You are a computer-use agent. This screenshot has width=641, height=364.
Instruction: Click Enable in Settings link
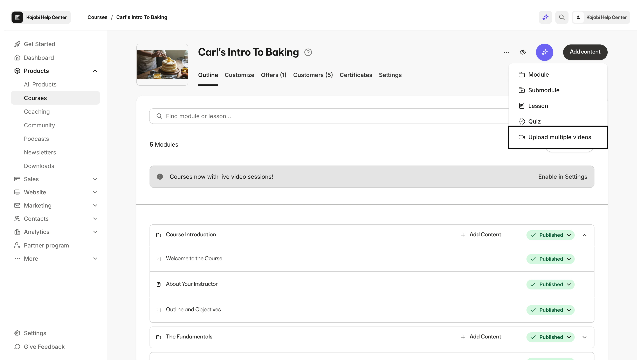tap(563, 176)
